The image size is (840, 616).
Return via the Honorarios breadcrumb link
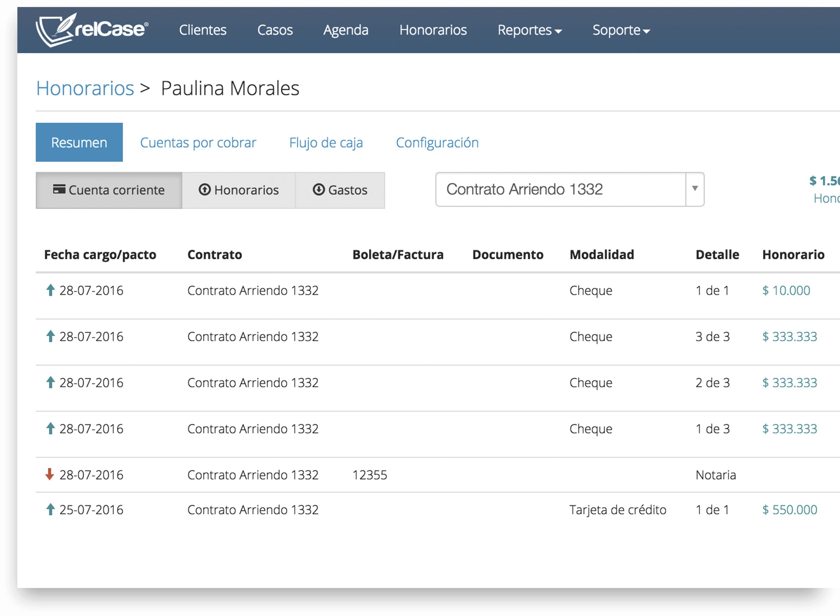85,88
